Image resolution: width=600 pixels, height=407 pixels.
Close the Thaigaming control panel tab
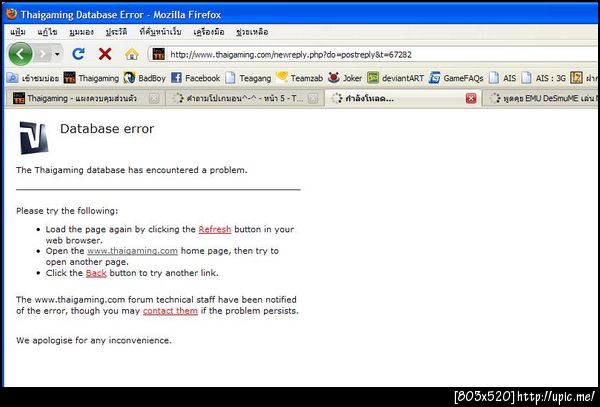pos(154,99)
